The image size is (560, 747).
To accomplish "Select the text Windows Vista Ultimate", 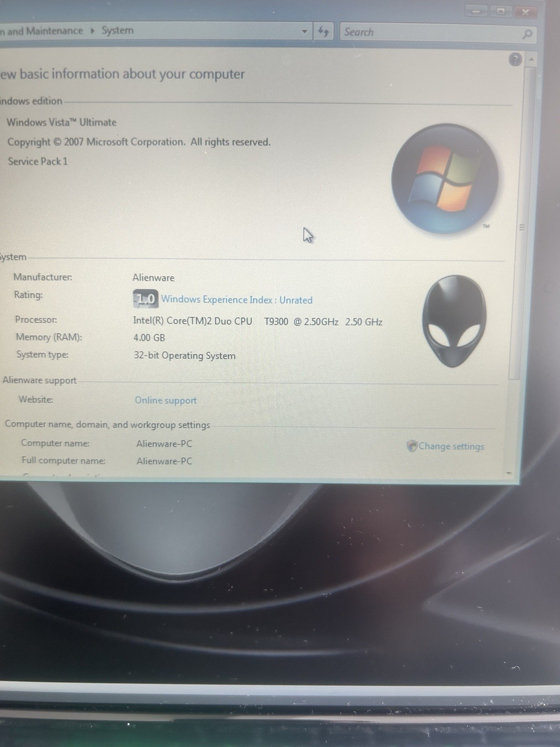I will click(62, 122).
